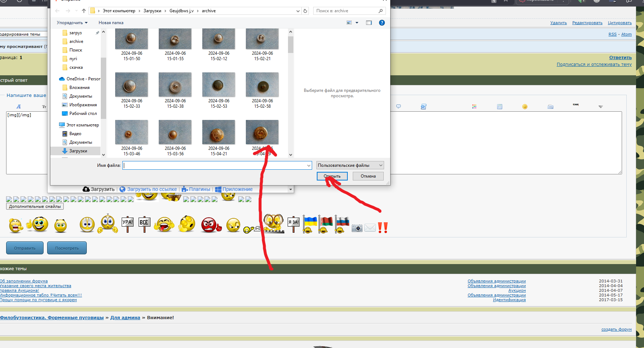Insert the red double exclamation marks
Image resolution: width=644 pixels, height=348 pixels.
tap(383, 227)
